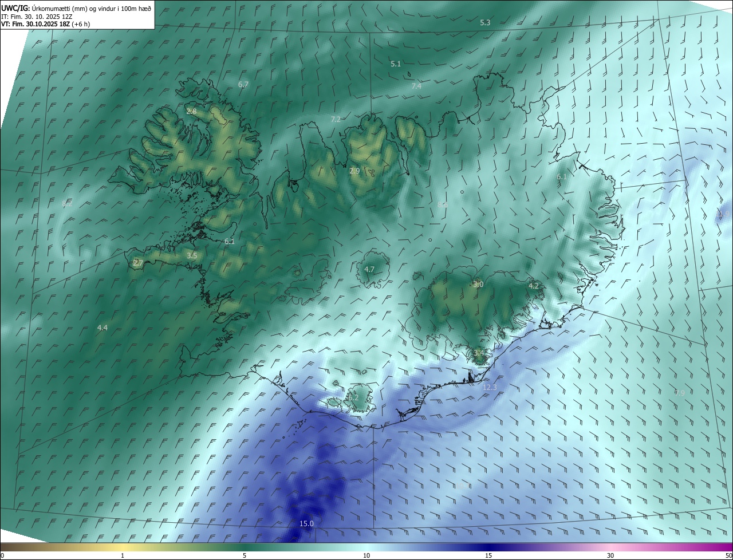Image resolution: width=733 pixels, height=560 pixels.
Task: Click the 2.7 value at Snæfellsnes tip
Action: click(x=138, y=263)
